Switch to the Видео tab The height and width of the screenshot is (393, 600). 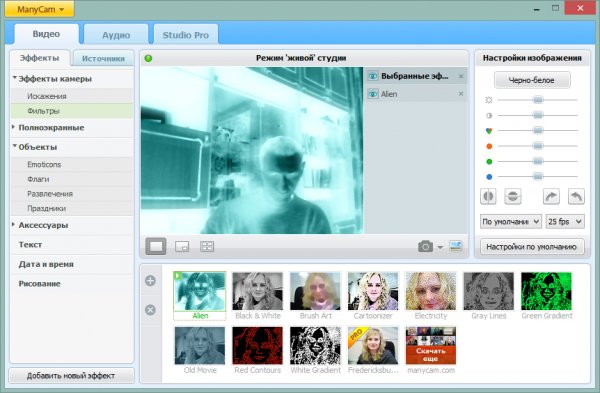(x=46, y=34)
